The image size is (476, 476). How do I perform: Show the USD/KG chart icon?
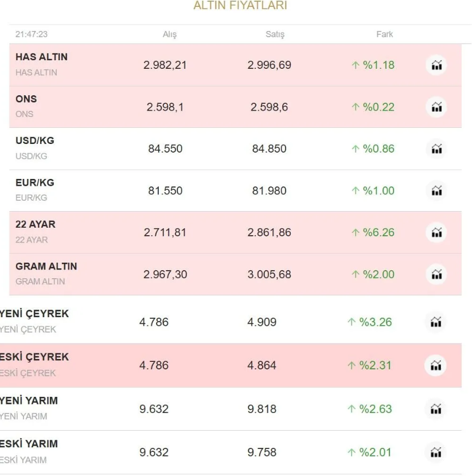tap(436, 149)
